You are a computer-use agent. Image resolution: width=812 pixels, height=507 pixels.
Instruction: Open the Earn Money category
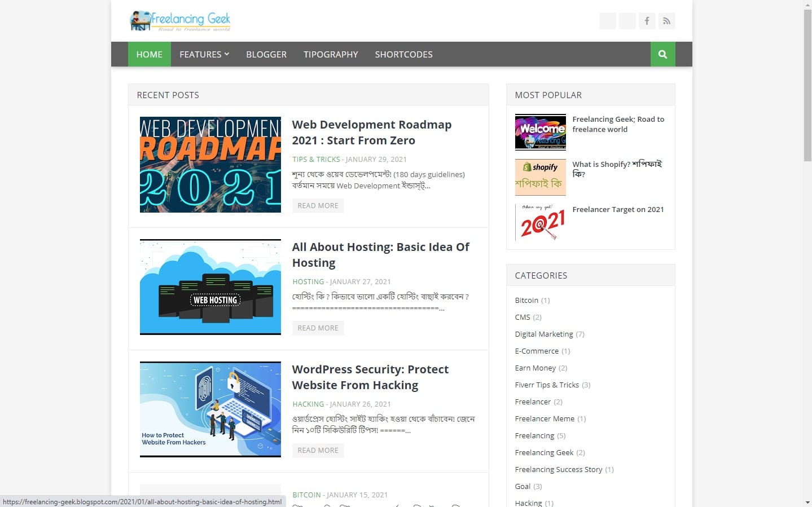tap(536, 368)
